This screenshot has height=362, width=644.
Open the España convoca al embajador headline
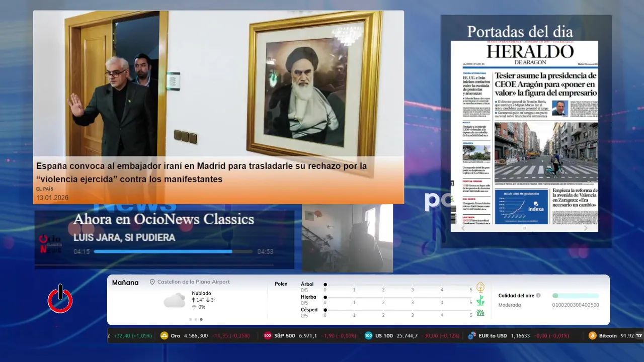point(202,172)
